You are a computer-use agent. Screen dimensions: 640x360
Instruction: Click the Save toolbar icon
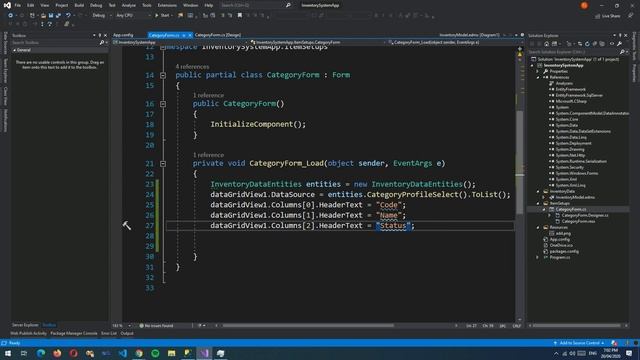pyautogui.click(x=51, y=15)
